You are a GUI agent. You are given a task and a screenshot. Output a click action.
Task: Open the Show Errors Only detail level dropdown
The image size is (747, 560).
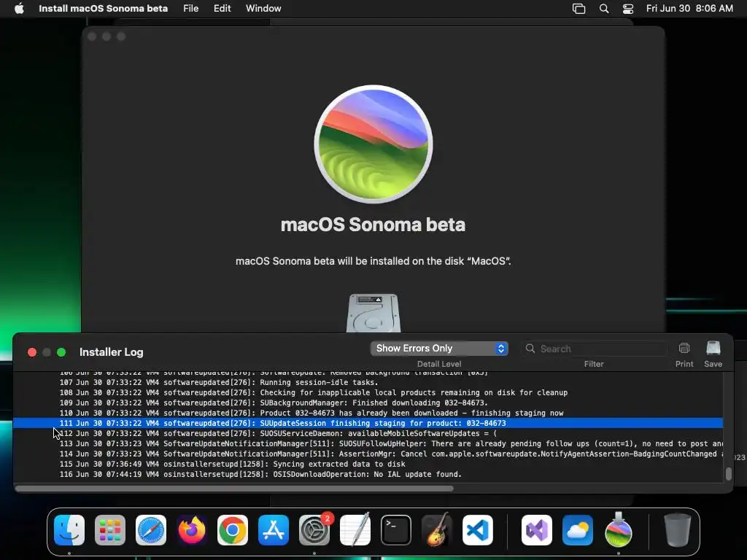(x=439, y=348)
